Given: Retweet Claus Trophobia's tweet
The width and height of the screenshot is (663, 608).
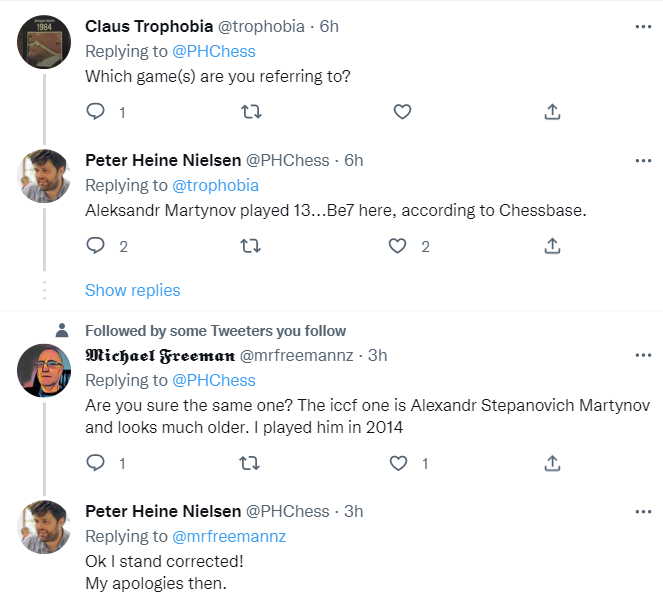Looking at the screenshot, I should (x=252, y=112).
